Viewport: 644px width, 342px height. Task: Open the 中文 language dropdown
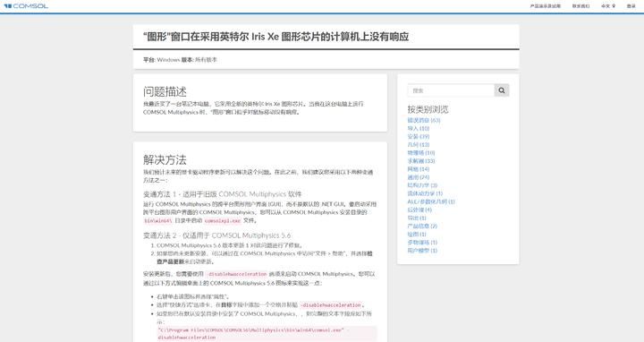pos(608,6)
